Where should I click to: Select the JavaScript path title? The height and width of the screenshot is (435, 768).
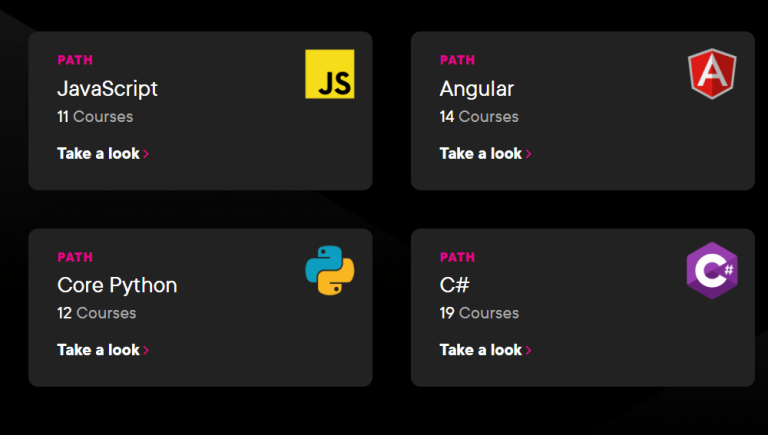(107, 88)
